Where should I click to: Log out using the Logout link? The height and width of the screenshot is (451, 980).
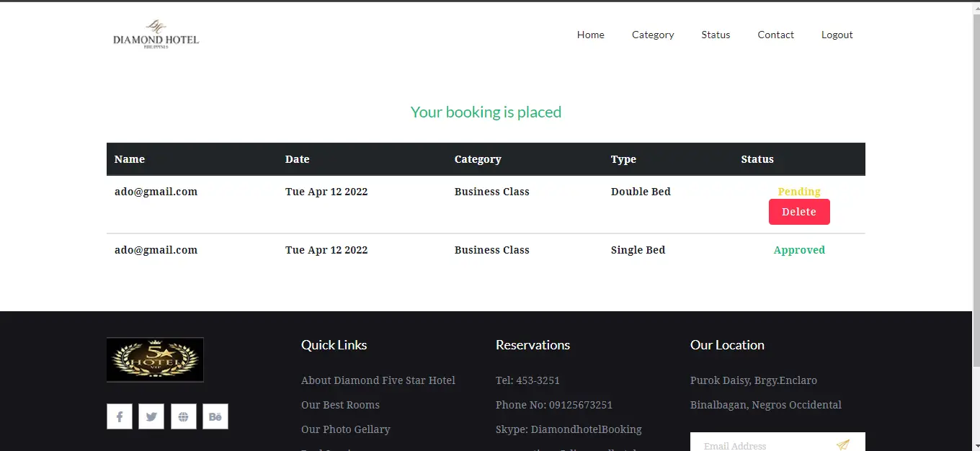(x=837, y=35)
